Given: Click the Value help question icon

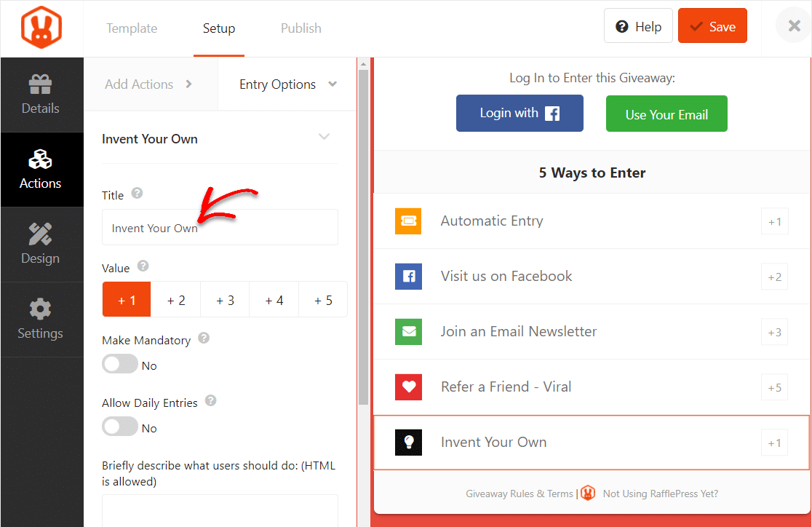Looking at the screenshot, I should tap(143, 266).
